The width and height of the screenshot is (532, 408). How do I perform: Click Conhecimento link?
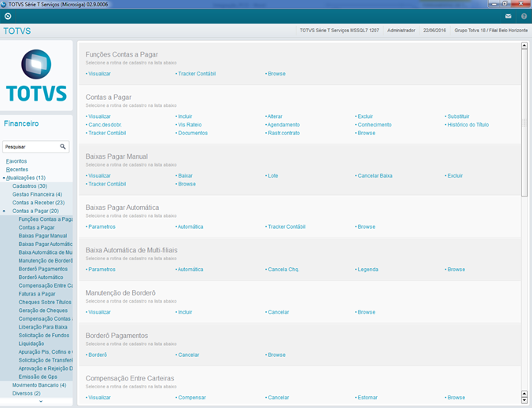tap(375, 125)
